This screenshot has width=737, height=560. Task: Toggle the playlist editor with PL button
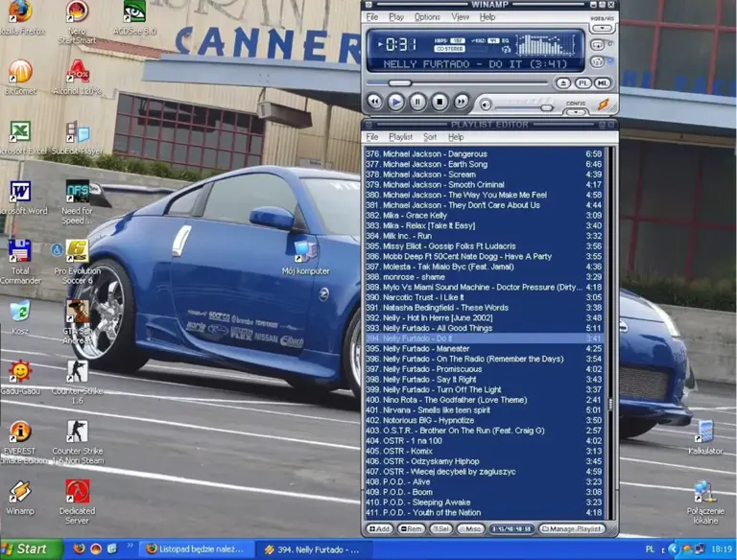[582, 83]
